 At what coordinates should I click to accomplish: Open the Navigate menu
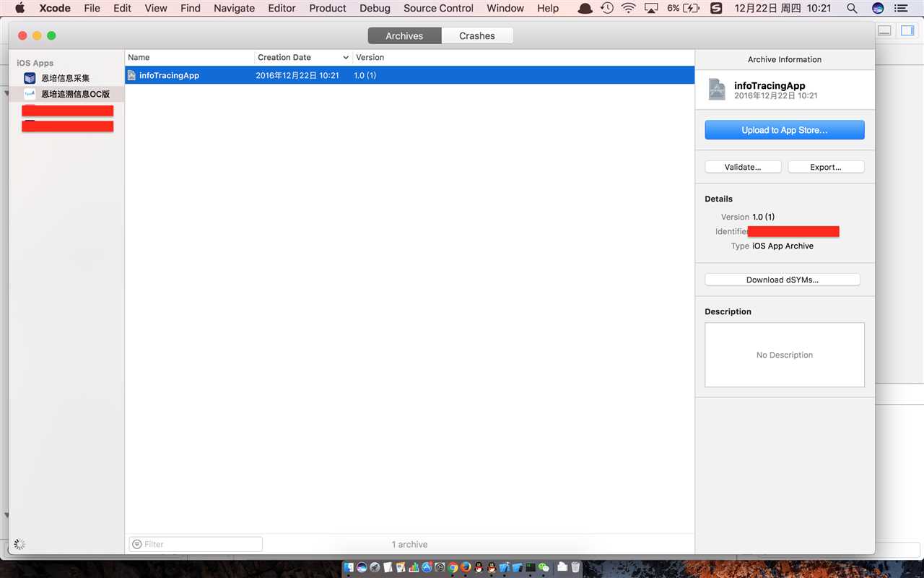[x=234, y=8]
